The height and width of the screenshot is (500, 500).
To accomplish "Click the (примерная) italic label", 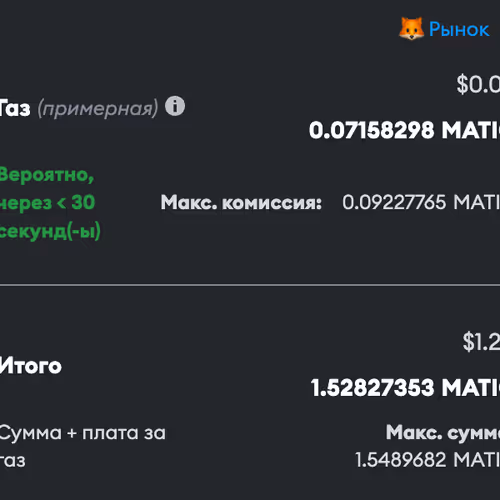I will [x=97, y=109].
